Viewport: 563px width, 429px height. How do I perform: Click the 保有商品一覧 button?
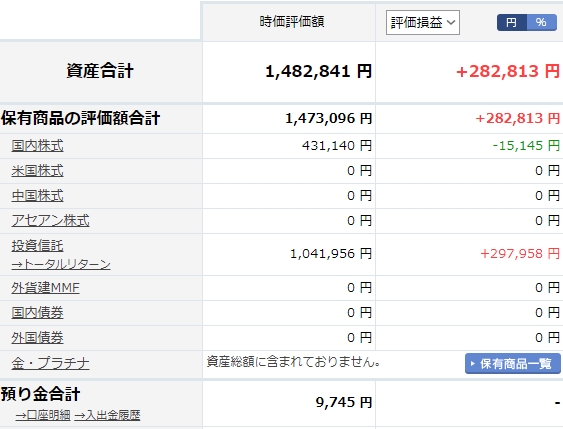(513, 364)
